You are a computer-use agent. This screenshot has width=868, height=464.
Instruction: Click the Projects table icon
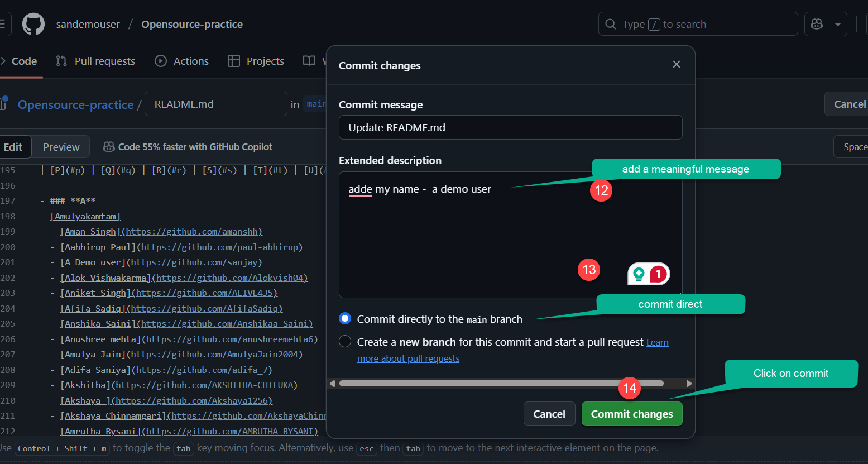pyautogui.click(x=233, y=60)
